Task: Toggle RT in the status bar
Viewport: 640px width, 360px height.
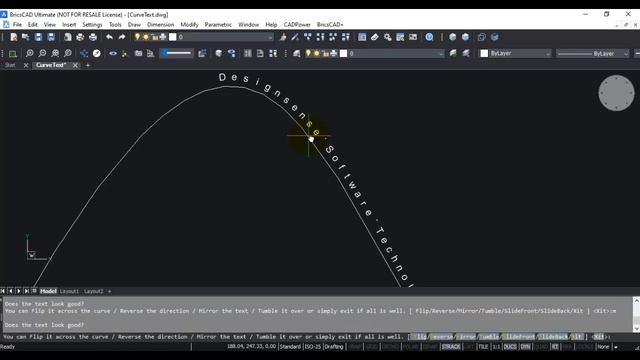Action: tap(555, 347)
